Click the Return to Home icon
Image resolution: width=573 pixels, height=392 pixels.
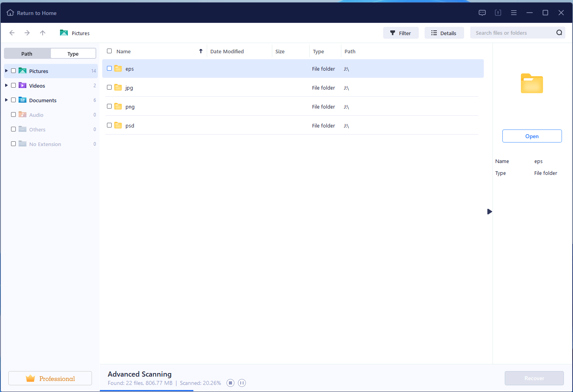pyautogui.click(x=10, y=13)
